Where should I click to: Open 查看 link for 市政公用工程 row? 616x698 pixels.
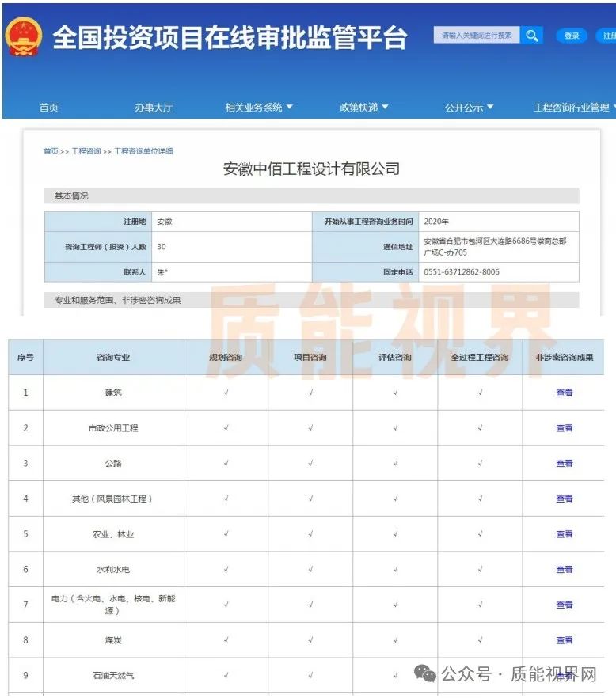point(565,428)
